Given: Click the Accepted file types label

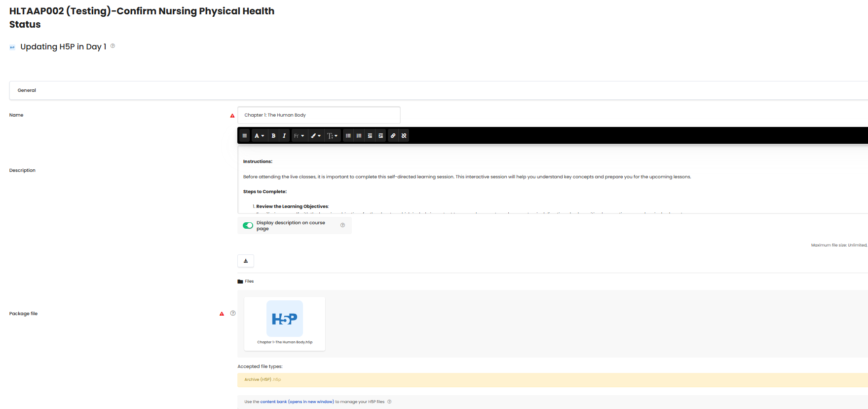Looking at the screenshot, I should (x=260, y=367).
